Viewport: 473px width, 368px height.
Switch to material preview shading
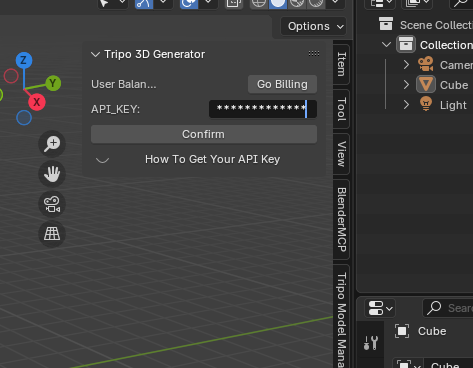(297, 4)
